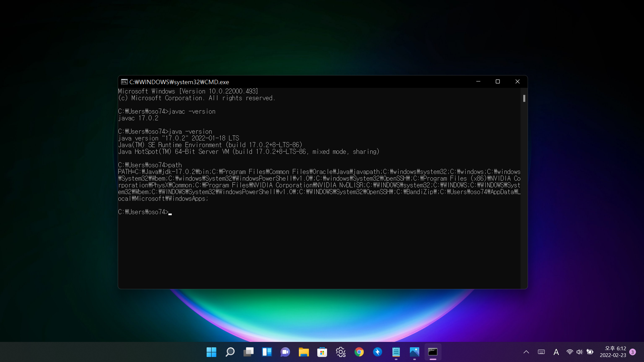Open Settings gear in the taskbar

[x=341, y=352]
